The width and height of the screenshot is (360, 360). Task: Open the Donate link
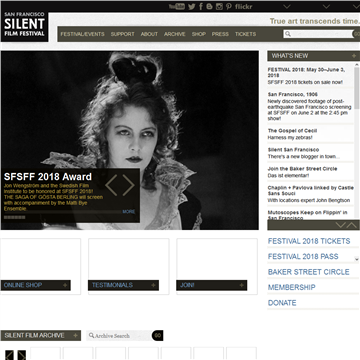point(282,303)
